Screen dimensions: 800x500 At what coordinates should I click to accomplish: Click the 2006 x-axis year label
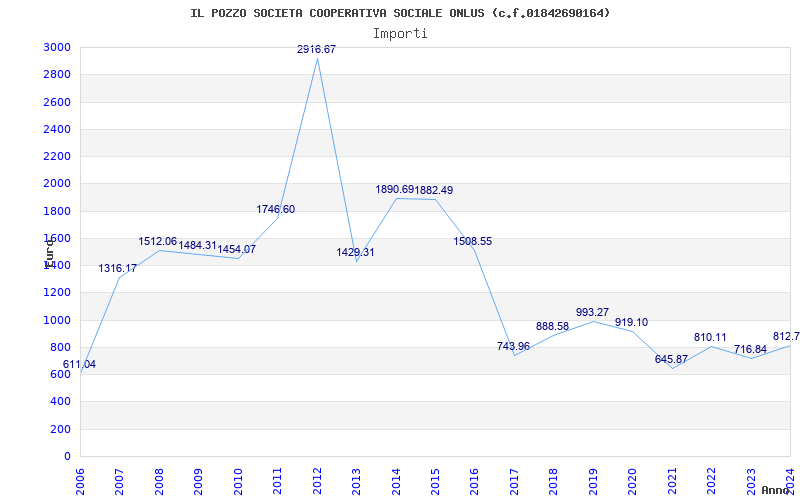[80, 482]
